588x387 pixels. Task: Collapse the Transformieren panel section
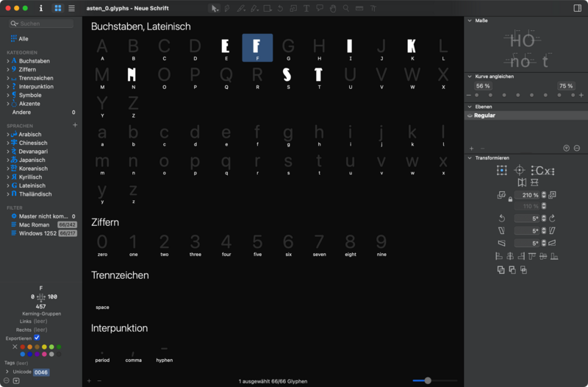pos(470,157)
